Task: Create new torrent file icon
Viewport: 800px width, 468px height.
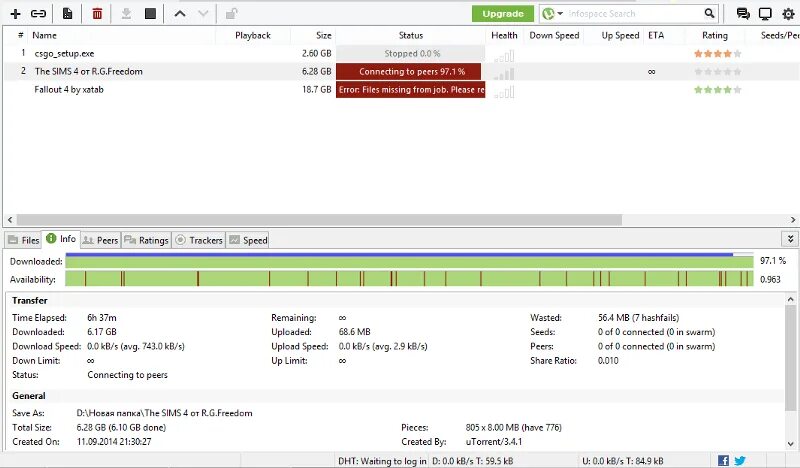Action: 67,14
